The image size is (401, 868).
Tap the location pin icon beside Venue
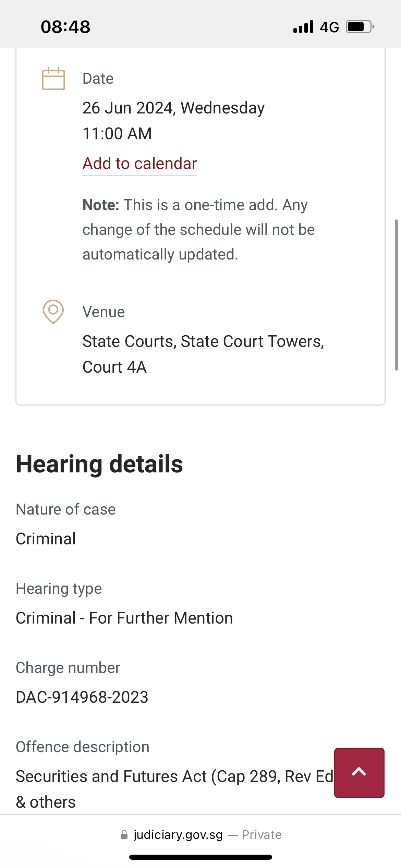tap(53, 312)
